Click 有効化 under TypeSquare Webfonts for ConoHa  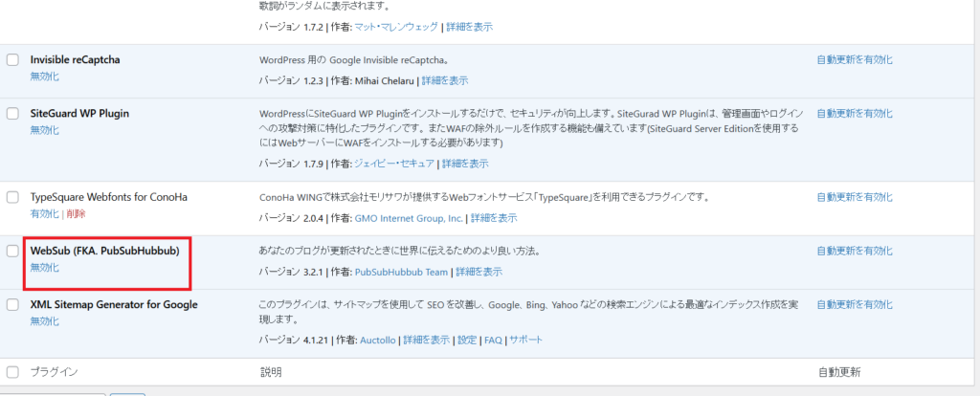pos(44,213)
